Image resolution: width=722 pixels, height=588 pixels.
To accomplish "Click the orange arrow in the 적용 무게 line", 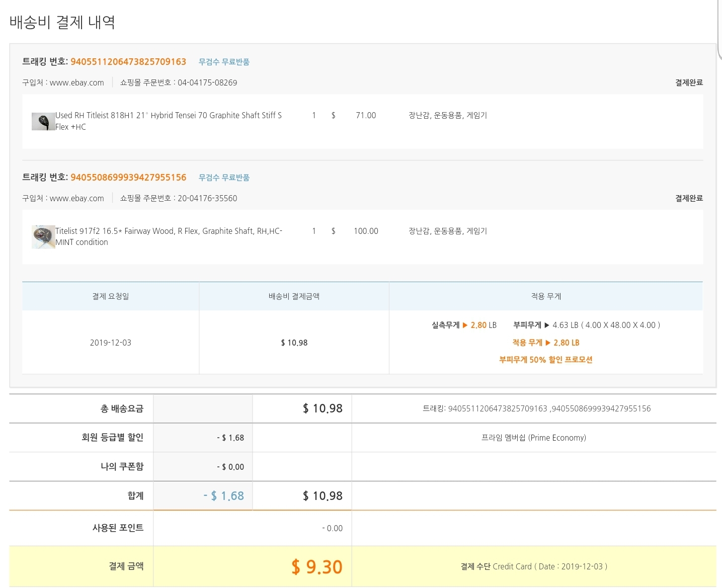I will point(548,343).
